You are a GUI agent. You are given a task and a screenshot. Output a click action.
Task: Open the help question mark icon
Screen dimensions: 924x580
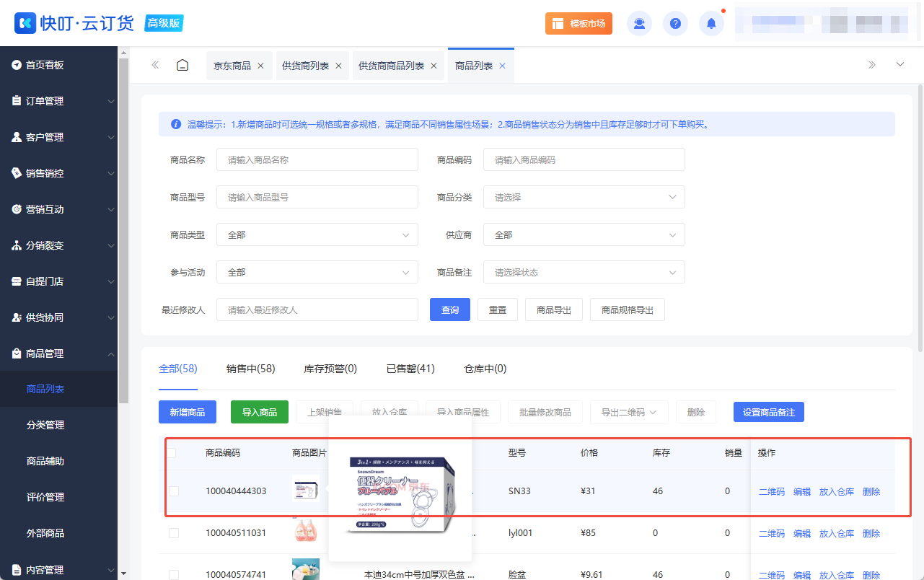tap(675, 23)
